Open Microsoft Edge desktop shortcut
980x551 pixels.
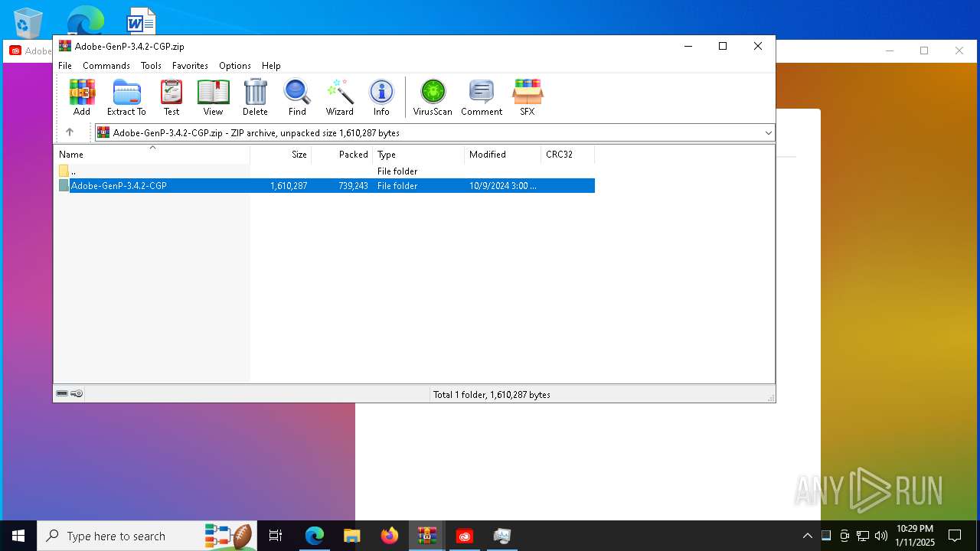pos(85,21)
